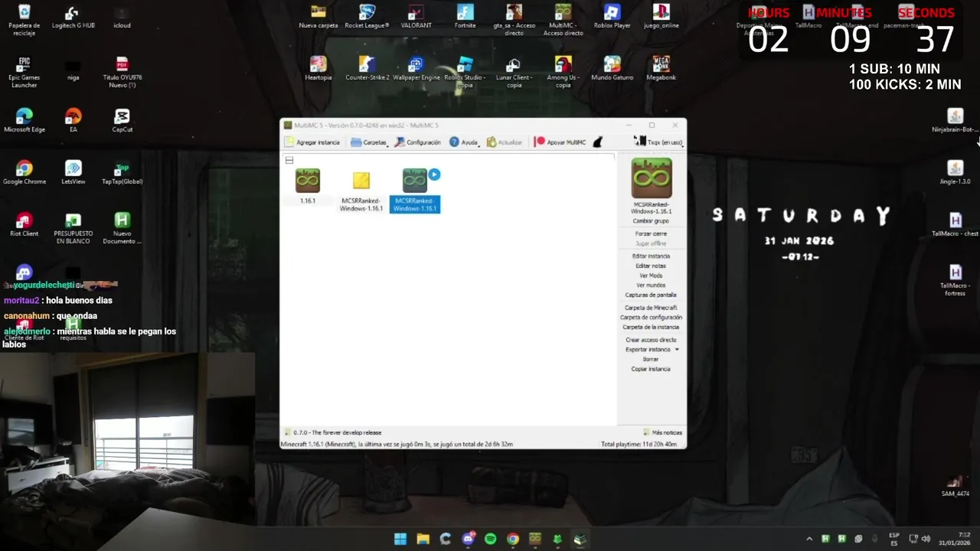Image resolution: width=980 pixels, height=551 pixels.
Task: Open Spotify from the taskbar
Action: (491, 539)
